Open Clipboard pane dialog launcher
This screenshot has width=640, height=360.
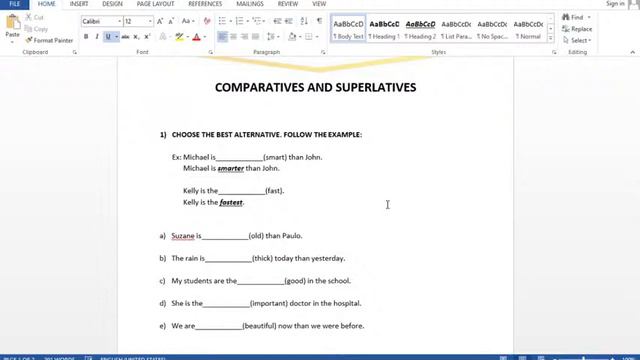point(75,52)
